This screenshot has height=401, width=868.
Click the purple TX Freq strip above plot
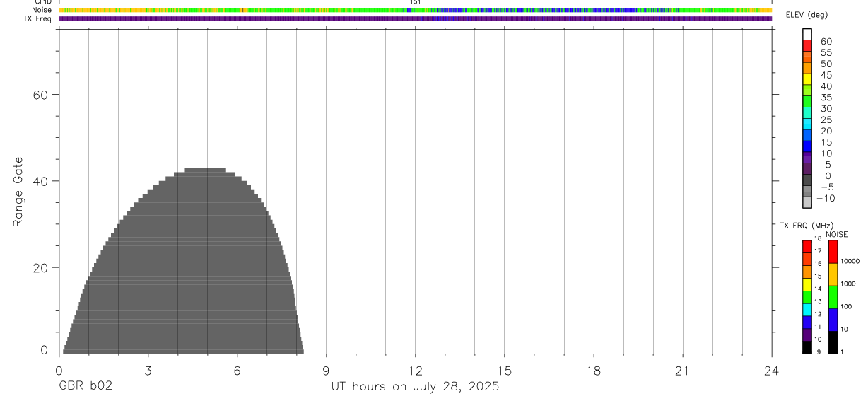tap(416, 18)
